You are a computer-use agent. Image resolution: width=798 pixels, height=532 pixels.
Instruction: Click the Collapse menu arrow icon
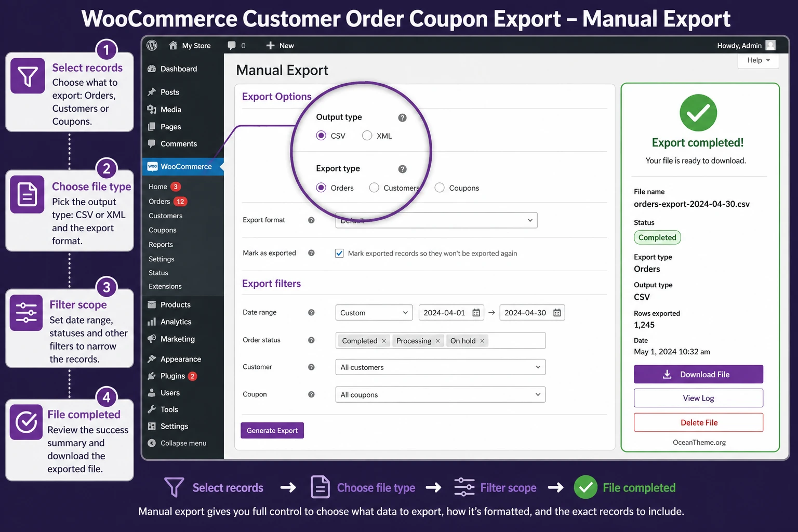click(x=152, y=443)
